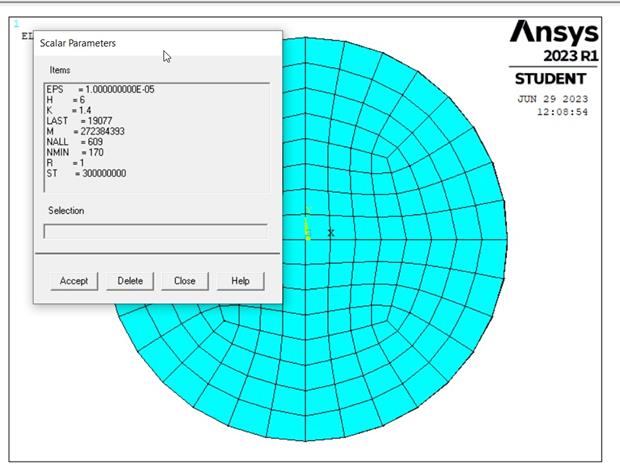This screenshot has height=465, width=620.
Task: Click the Delete button
Action: [x=130, y=281]
